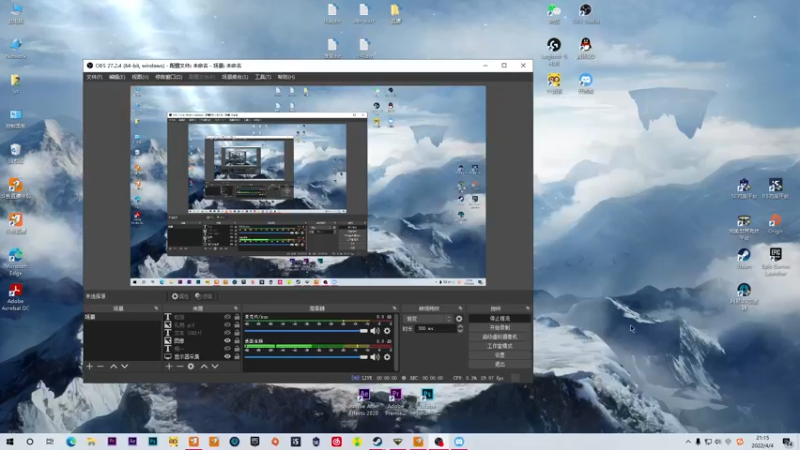Open source properties gear below Sources list
800x450 pixels.
pos(191,366)
